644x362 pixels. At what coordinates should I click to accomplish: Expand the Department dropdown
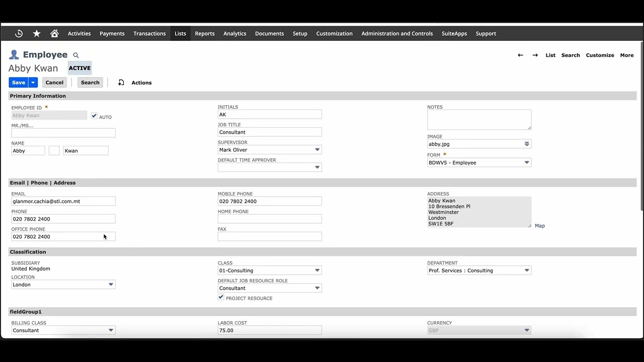pyautogui.click(x=527, y=270)
